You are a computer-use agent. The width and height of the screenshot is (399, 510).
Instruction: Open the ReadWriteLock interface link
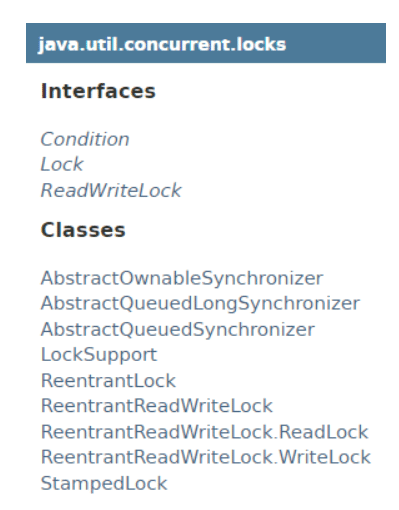111,190
